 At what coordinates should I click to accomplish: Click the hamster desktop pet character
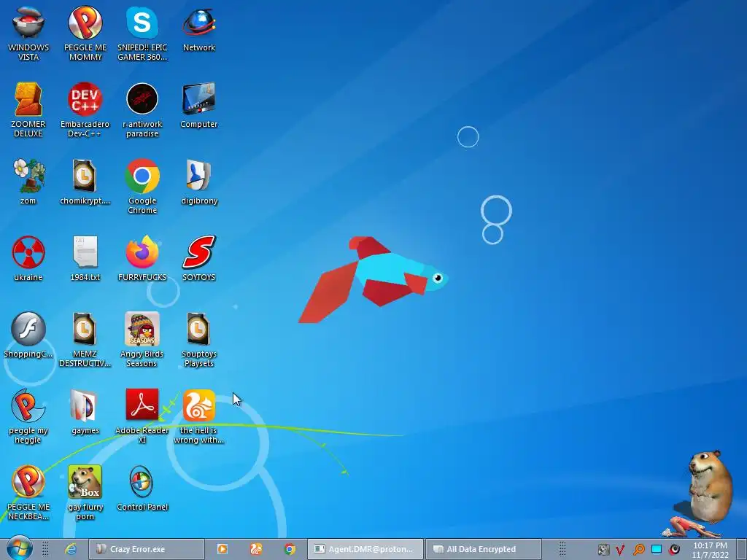711,488
